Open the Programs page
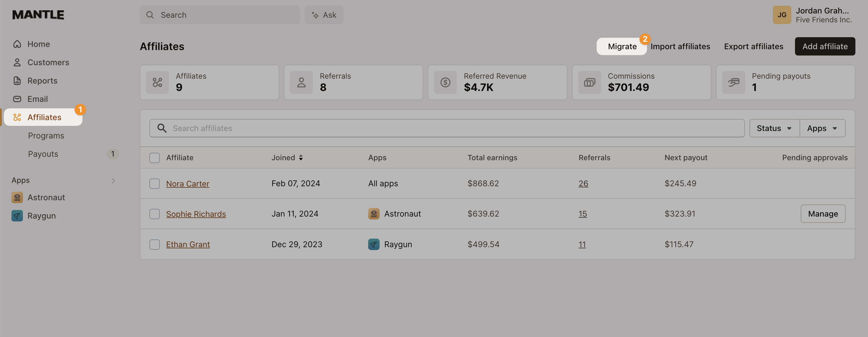 click(x=46, y=135)
